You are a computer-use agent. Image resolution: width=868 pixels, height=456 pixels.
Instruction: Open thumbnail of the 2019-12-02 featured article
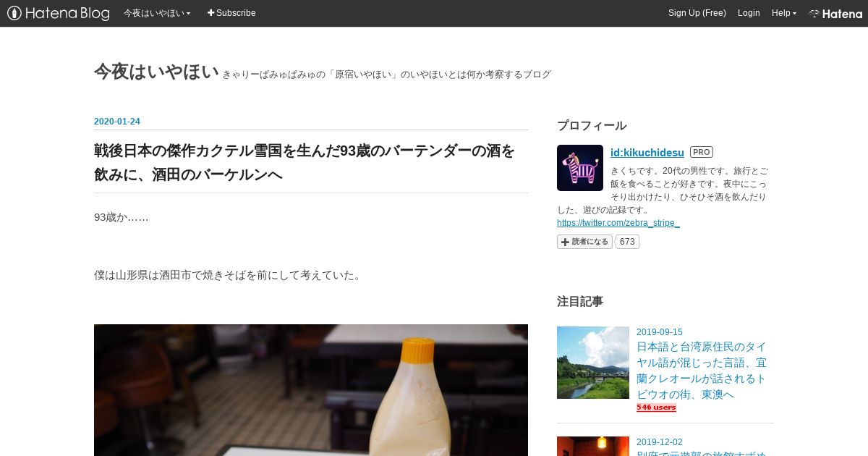593,446
